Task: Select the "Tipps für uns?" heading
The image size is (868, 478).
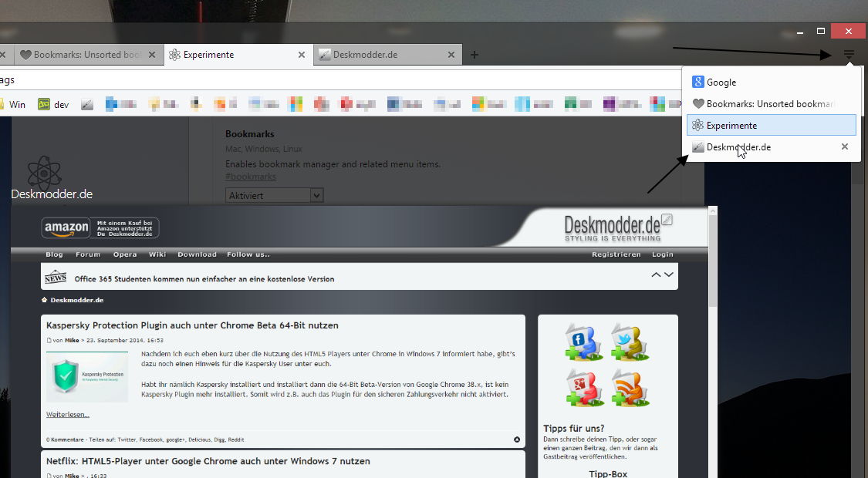Action: (x=573, y=428)
